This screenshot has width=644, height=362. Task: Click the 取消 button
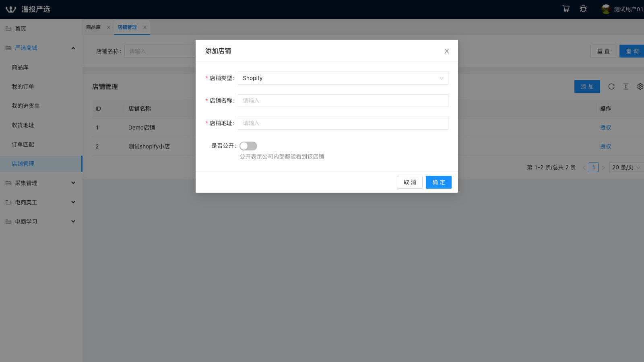(x=410, y=182)
